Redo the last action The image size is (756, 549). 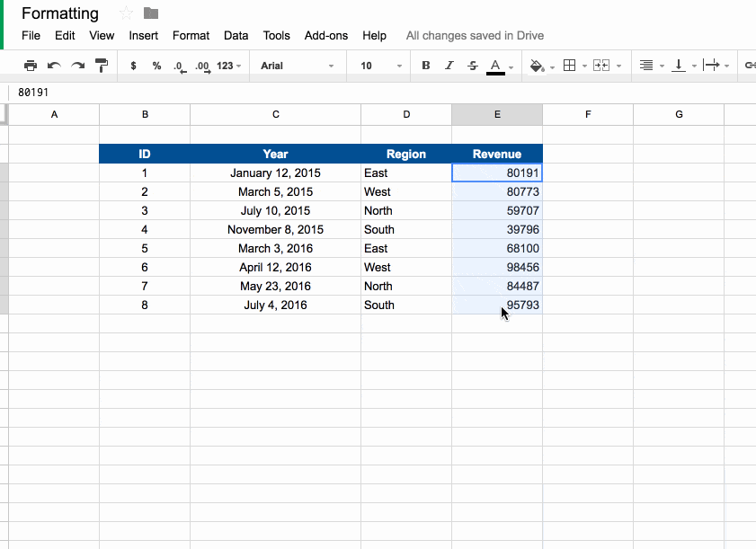(77, 66)
